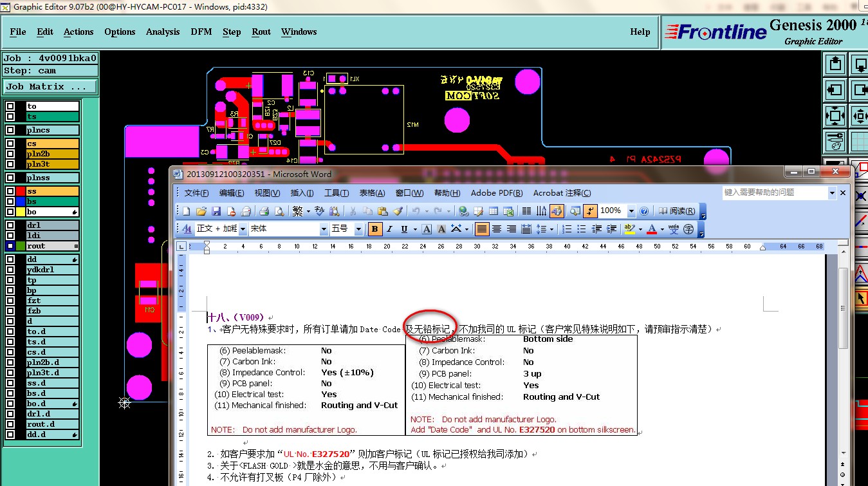Select the arrow pointer tool in Genesis
868x486 pixels.
(x=861, y=298)
